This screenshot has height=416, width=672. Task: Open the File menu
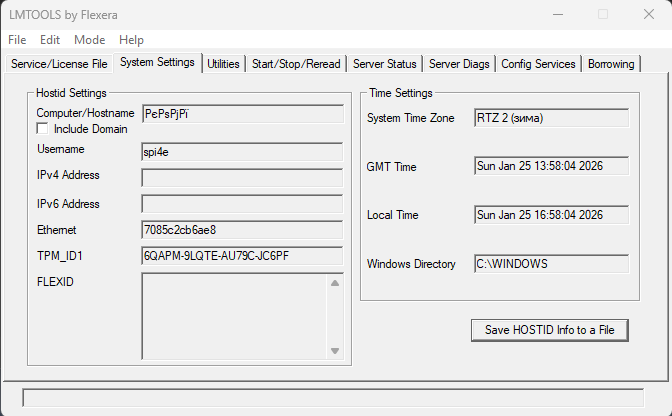tap(17, 40)
